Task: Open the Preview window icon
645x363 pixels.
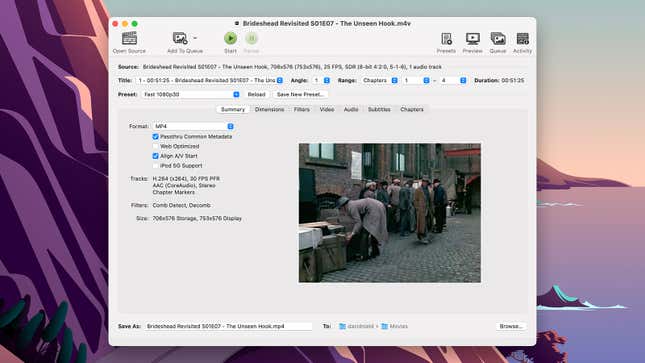Action: pyautogui.click(x=473, y=39)
